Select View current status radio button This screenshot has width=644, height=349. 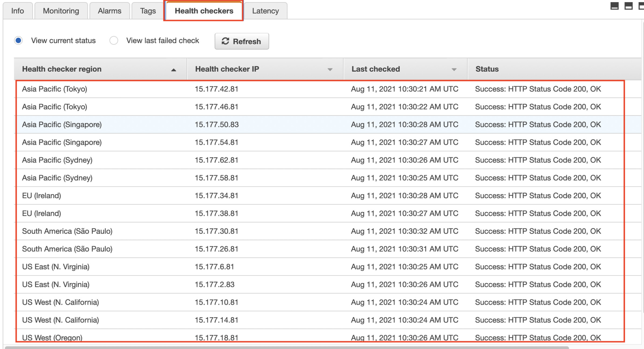pyautogui.click(x=19, y=41)
